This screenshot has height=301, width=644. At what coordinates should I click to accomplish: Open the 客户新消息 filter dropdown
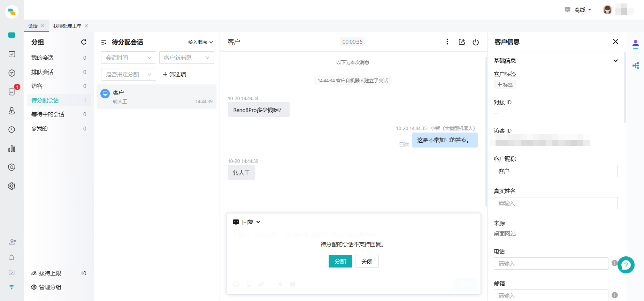point(186,58)
